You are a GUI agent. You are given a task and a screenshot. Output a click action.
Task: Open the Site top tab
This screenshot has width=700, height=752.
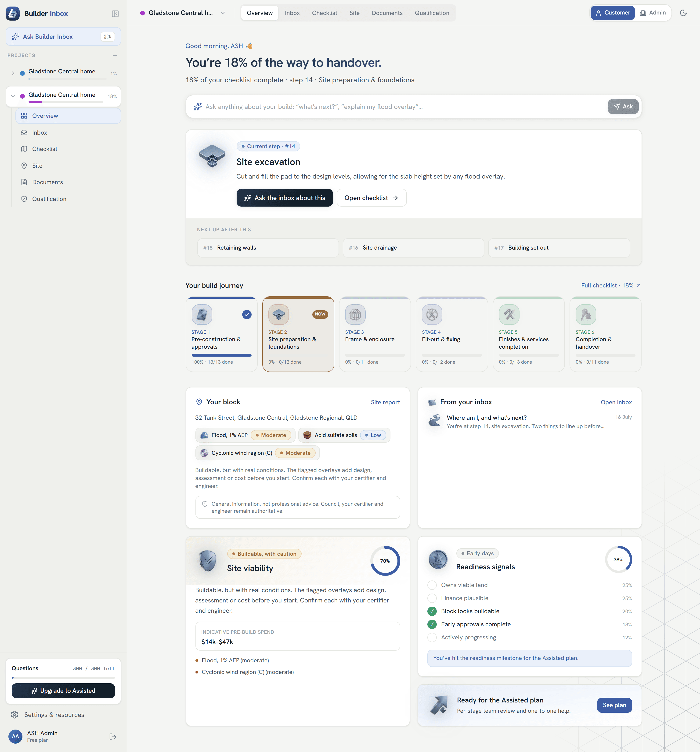pos(354,13)
